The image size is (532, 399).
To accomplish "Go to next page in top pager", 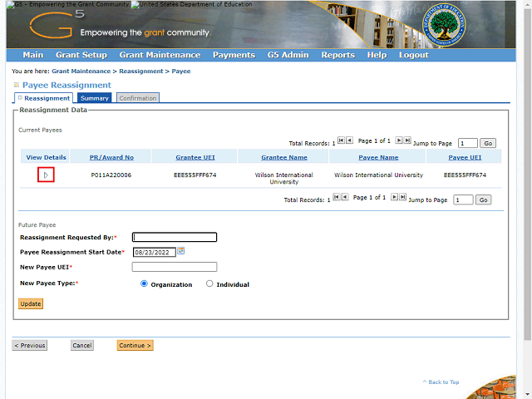I will click(x=399, y=140).
